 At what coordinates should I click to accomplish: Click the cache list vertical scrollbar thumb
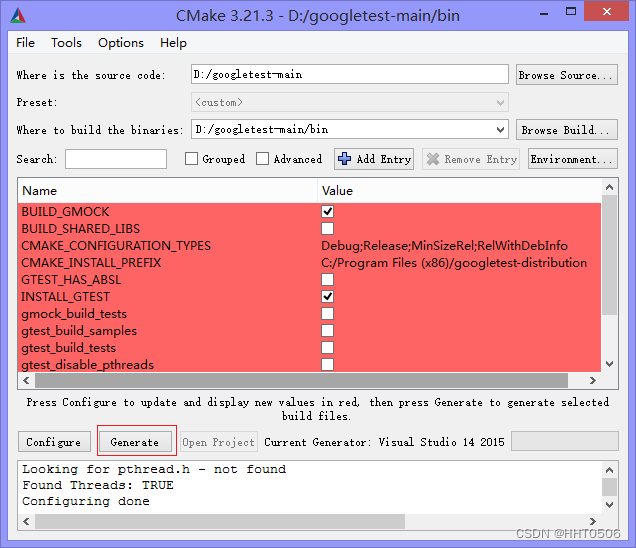click(609, 255)
